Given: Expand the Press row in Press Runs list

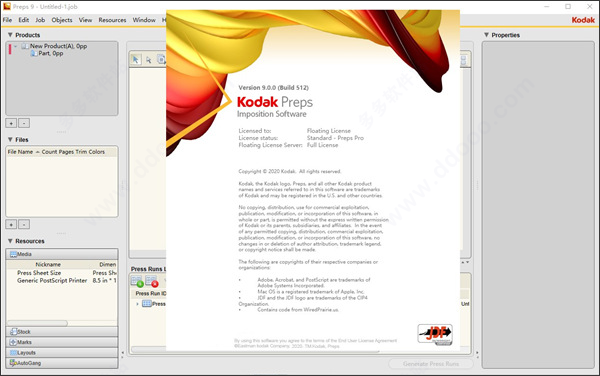Looking at the screenshot, I should click(137, 304).
